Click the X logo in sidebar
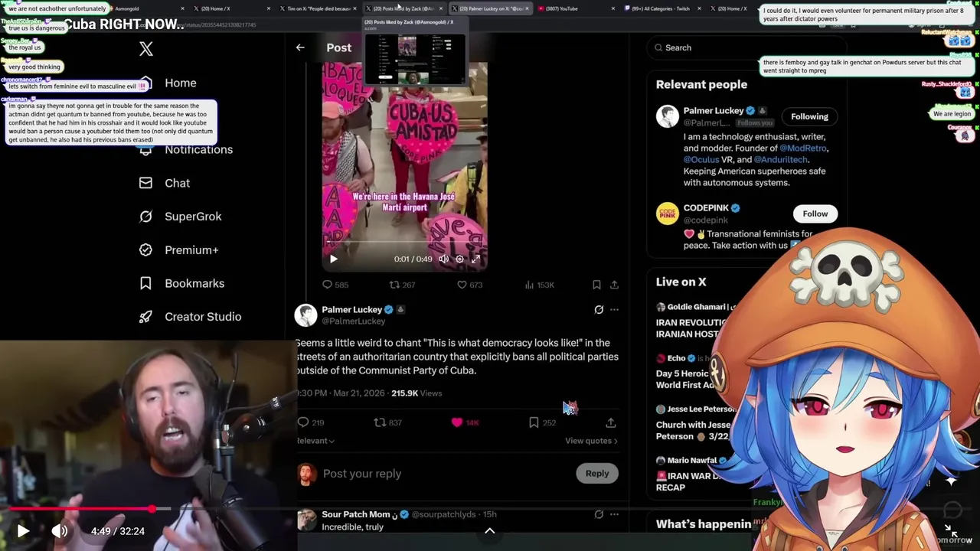Screen dimensions: 980x551 (146, 49)
